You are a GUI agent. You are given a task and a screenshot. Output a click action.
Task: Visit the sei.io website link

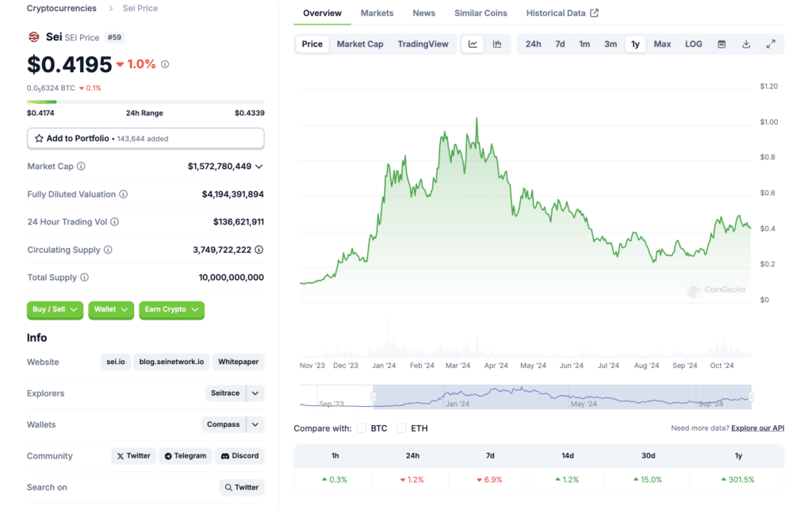click(116, 362)
